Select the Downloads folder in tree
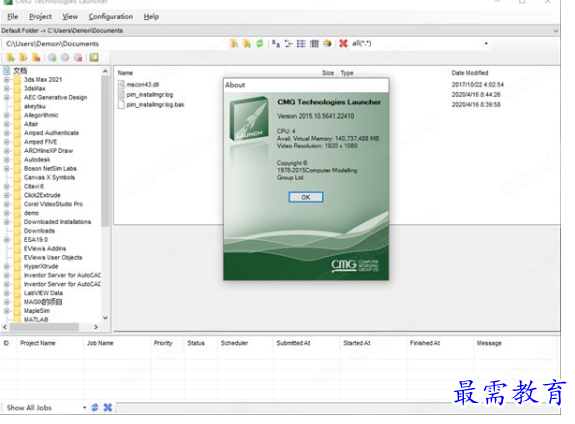The height and width of the screenshot is (424, 575). point(39,231)
